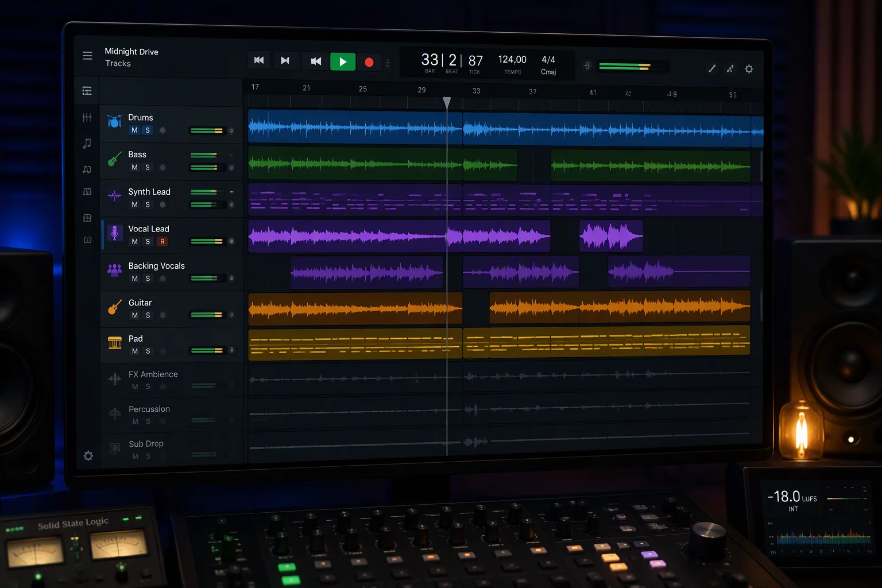This screenshot has width=882, height=588.
Task: Select the pencil edit tool
Action: pos(712,68)
